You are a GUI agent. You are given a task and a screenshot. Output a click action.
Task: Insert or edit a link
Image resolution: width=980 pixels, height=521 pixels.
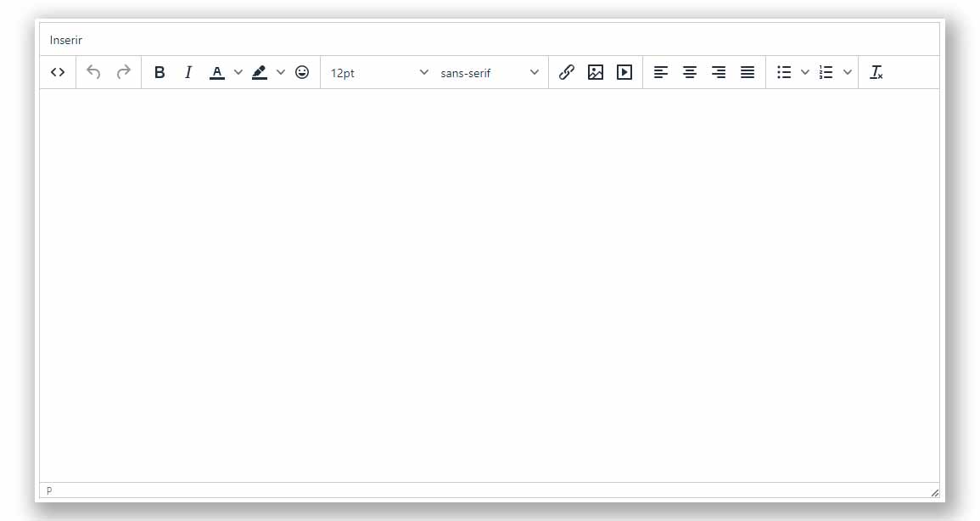(x=567, y=72)
